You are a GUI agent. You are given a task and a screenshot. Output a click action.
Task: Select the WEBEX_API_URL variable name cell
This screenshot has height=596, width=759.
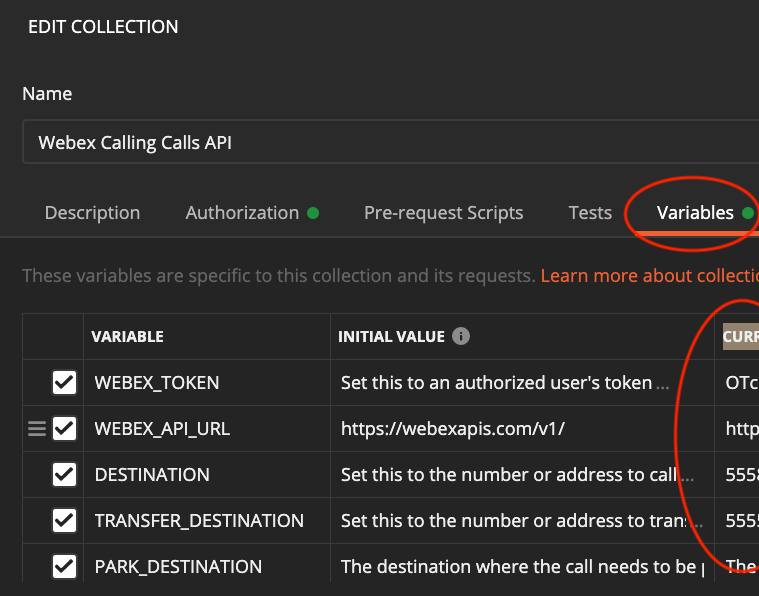(x=207, y=428)
